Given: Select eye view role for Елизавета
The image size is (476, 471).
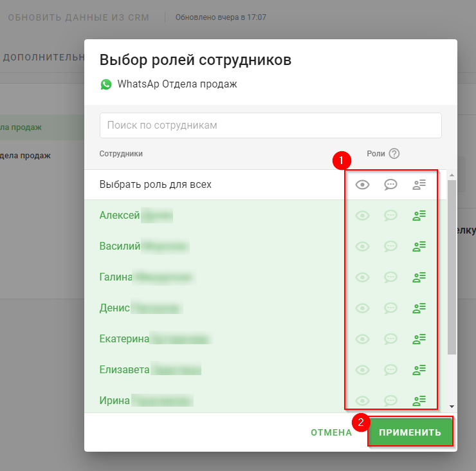Looking at the screenshot, I should pyautogui.click(x=362, y=370).
